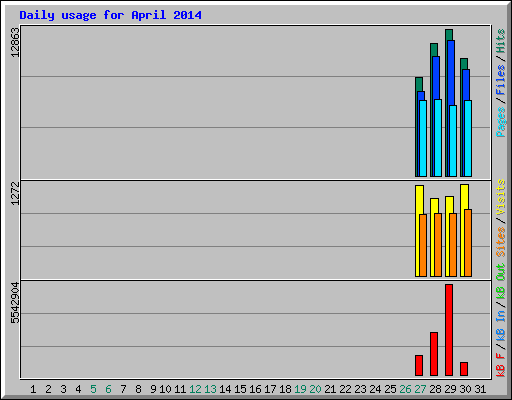Click the cyan "Pages" legend label
Image resolution: width=512 pixels, height=400 pixels.
[x=501, y=122]
